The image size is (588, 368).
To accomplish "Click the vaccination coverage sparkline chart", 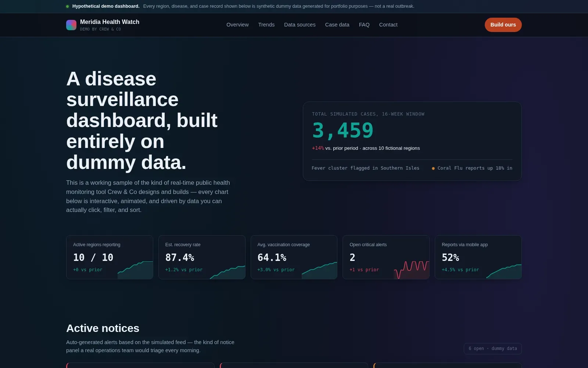I will coord(319,270).
